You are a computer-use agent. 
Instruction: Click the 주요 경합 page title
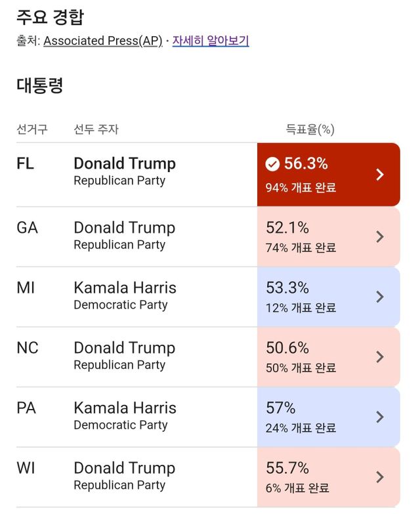pyautogui.click(x=50, y=17)
